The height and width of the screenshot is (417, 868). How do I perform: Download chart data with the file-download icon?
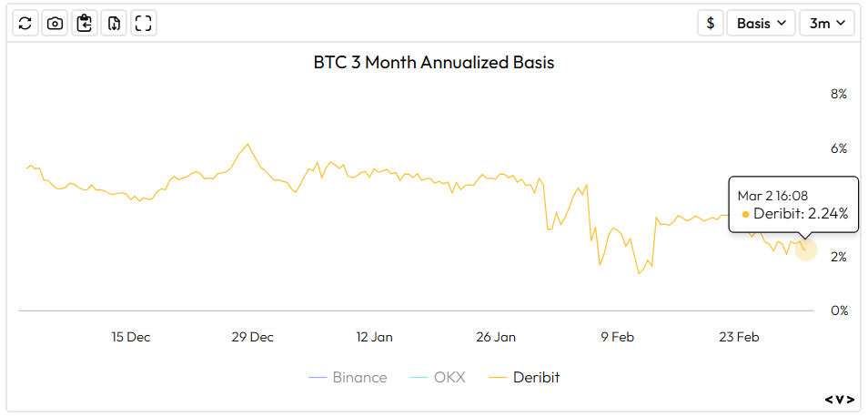click(114, 24)
